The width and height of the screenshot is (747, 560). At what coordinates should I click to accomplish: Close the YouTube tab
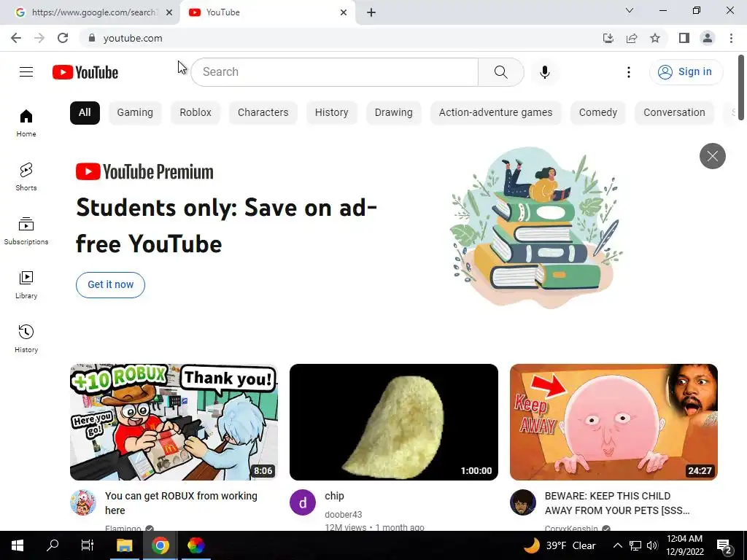click(x=344, y=12)
